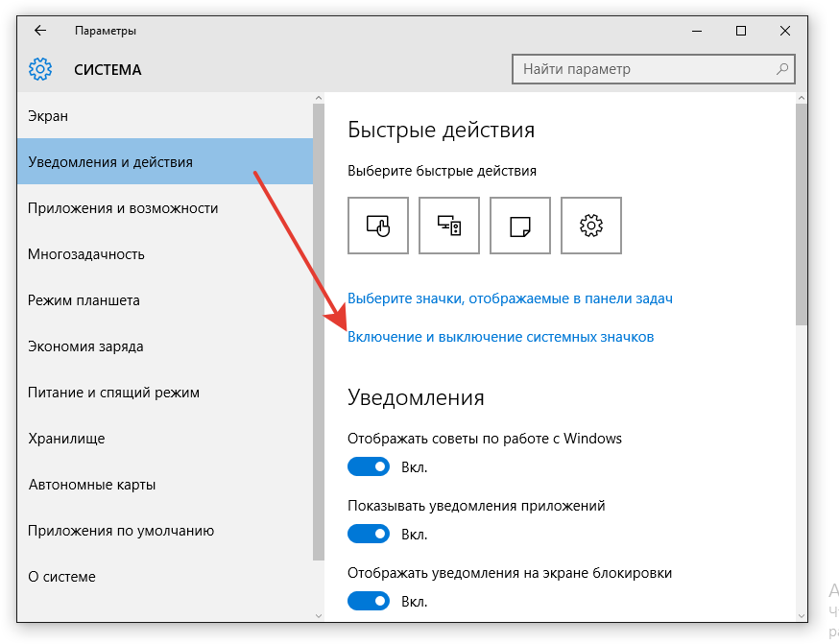Select the note quick action tile

coord(520,226)
